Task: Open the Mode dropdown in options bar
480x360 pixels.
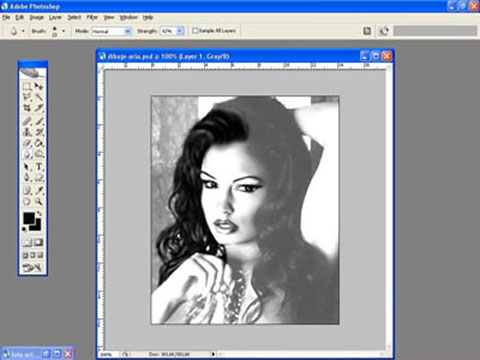Action: coord(112,31)
